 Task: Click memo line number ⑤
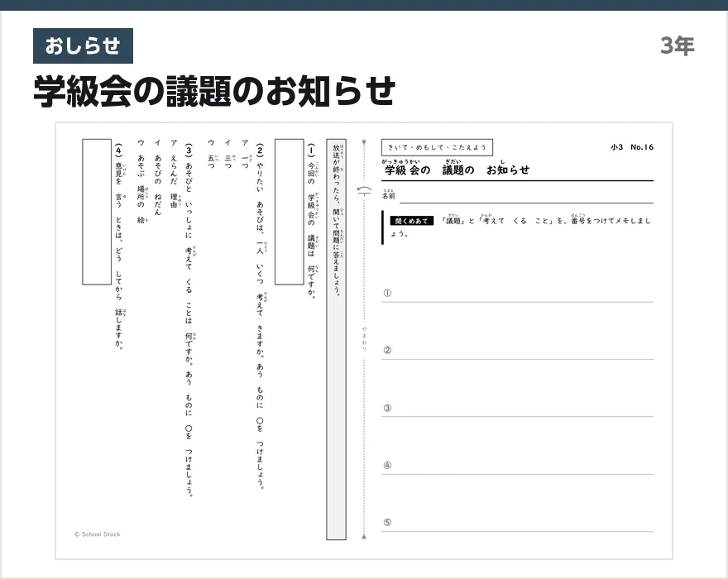387,522
